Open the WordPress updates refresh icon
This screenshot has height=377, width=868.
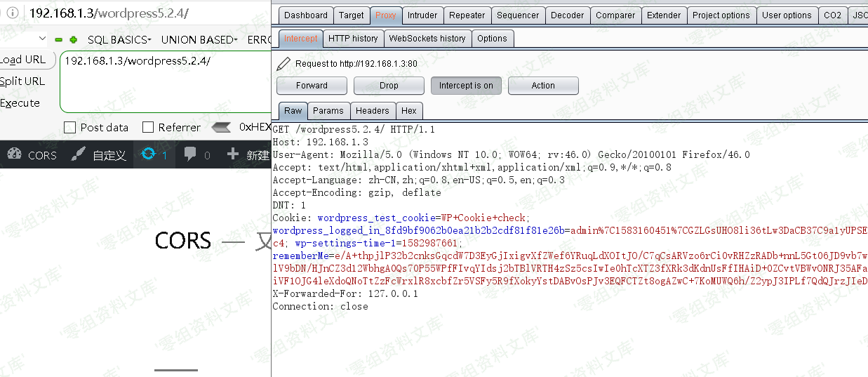click(x=148, y=154)
